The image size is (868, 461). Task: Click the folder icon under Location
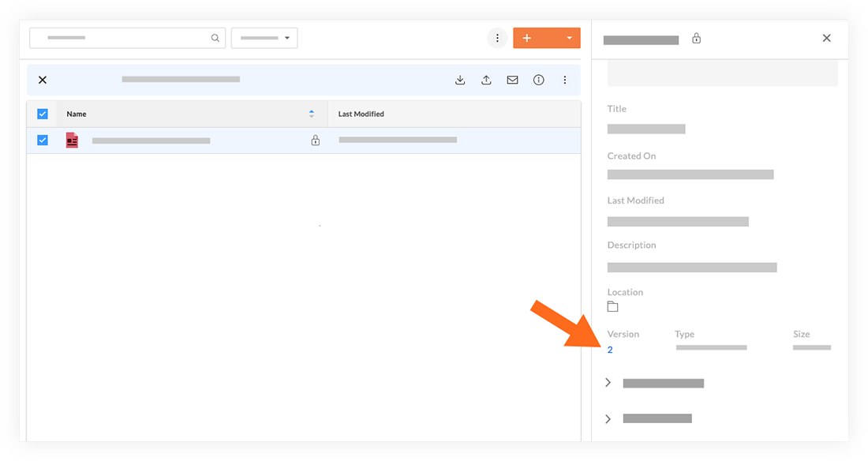[612, 306]
